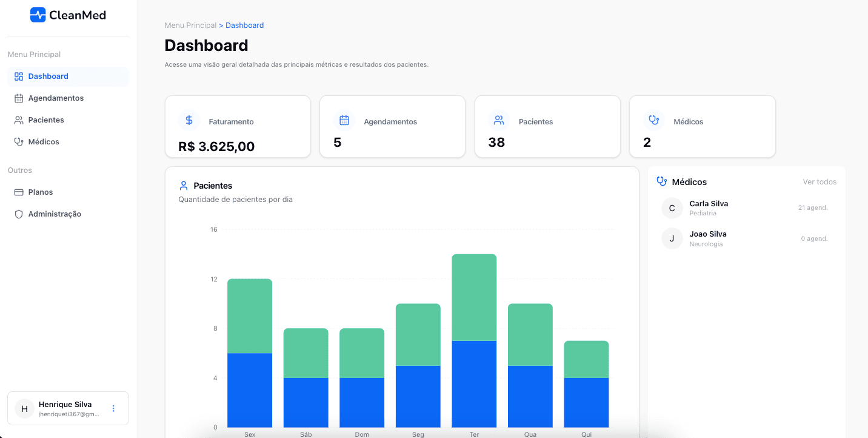868x438 pixels.
Task: Click the Henrique Silva user profile avatar
Action: coord(24,408)
